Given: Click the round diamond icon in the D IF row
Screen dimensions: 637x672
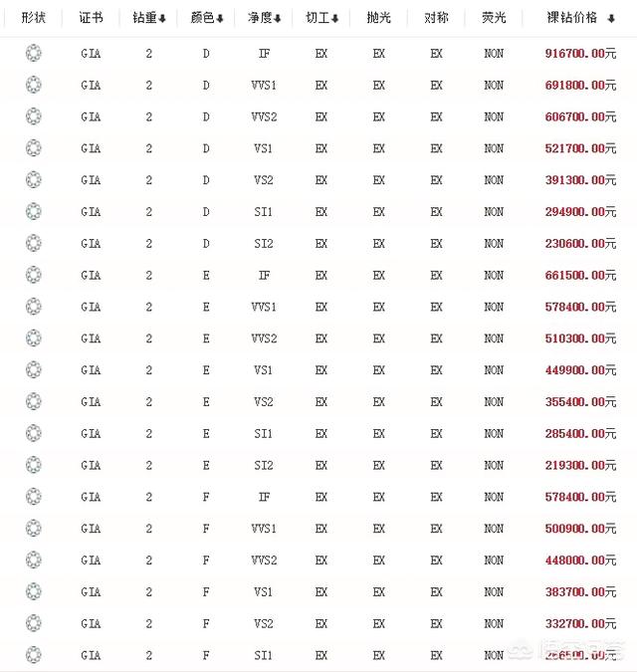Looking at the screenshot, I should 34,54.
